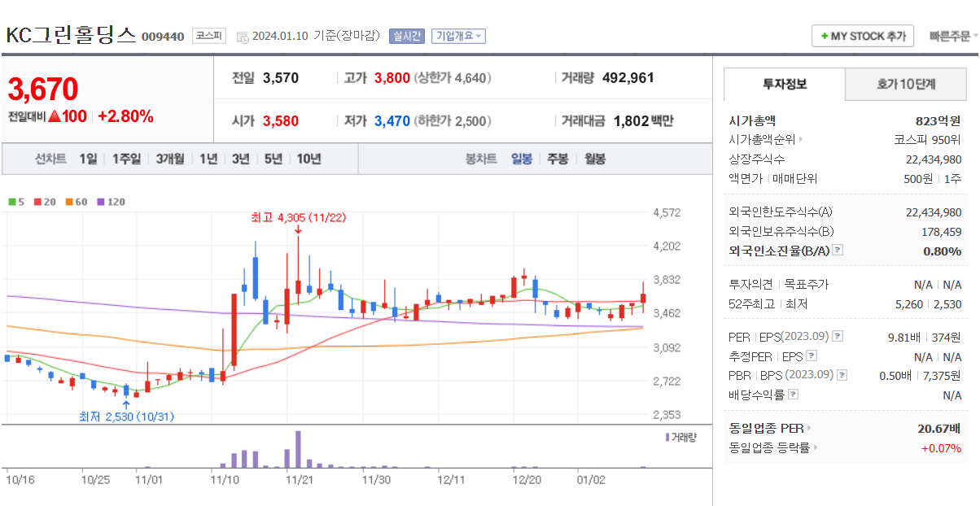Click the 고가 value 3,800
Image resolution: width=980 pixels, height=506 pixels.
pos(392,78)
